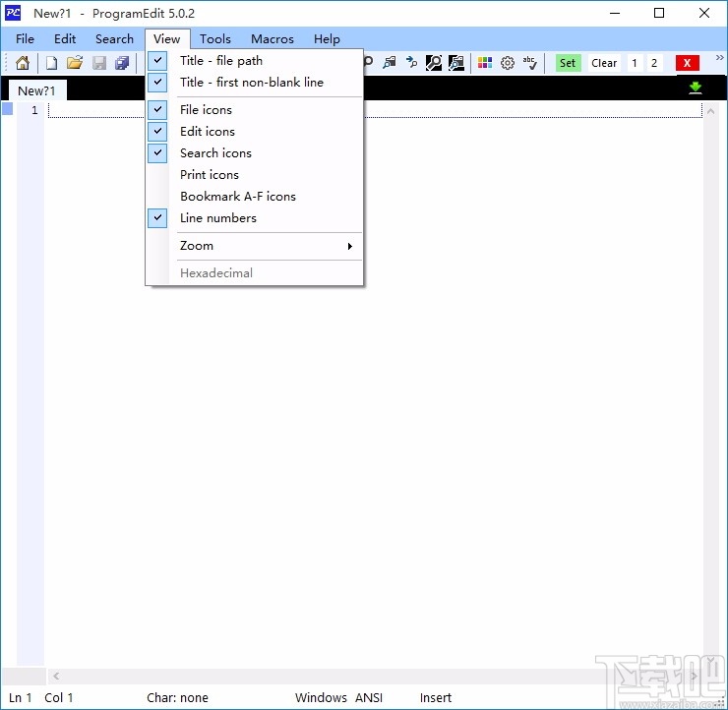Screen dimensions: 728x710
Task: Create a new file with toolbar icon
Action: click(51, 63)
